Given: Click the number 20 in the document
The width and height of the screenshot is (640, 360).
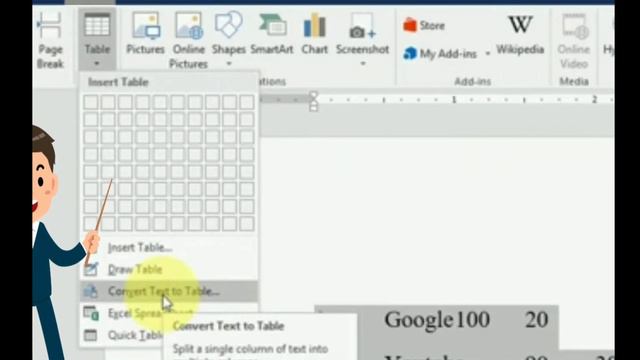Looking at the screenshot, I should 536,320.
